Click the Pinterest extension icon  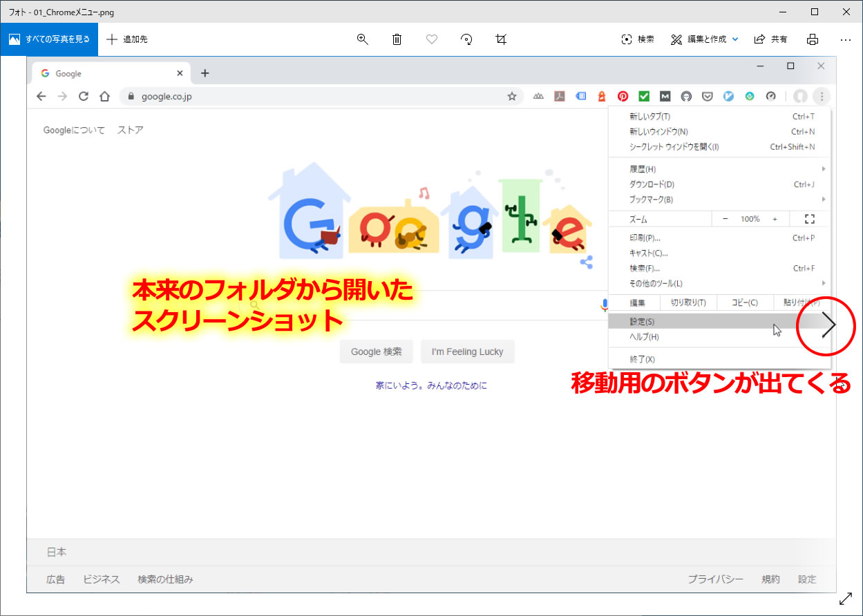tap(623, 97)
